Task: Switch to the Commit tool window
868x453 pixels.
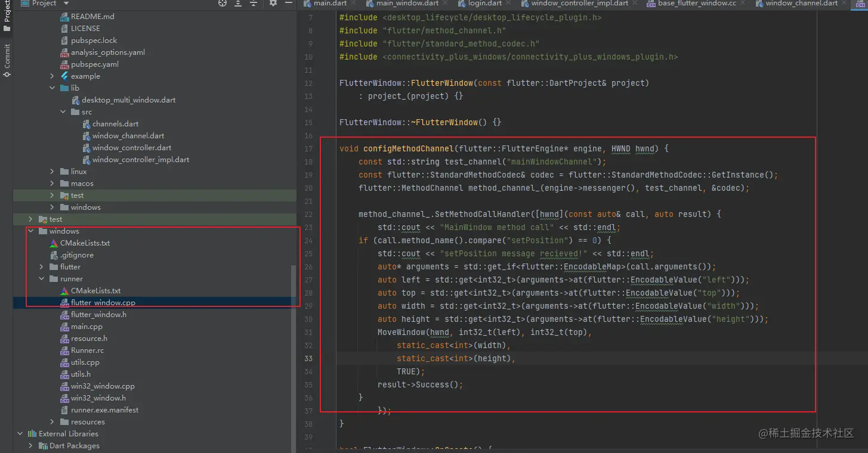Action: [x=7, y=60]
